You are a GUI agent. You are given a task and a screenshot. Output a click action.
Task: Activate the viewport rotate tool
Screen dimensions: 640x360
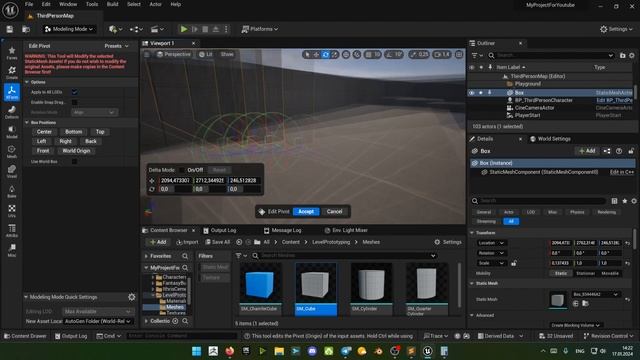point(325,54)
